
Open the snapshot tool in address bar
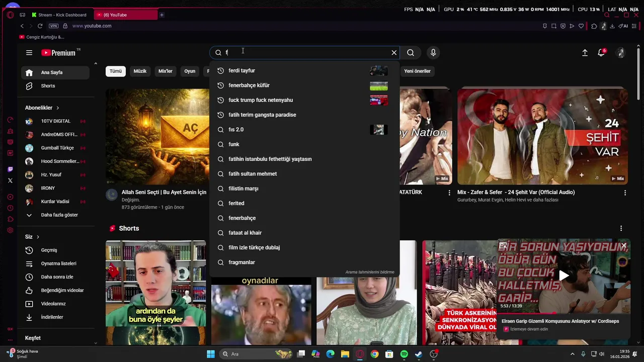tap(553, 26)
